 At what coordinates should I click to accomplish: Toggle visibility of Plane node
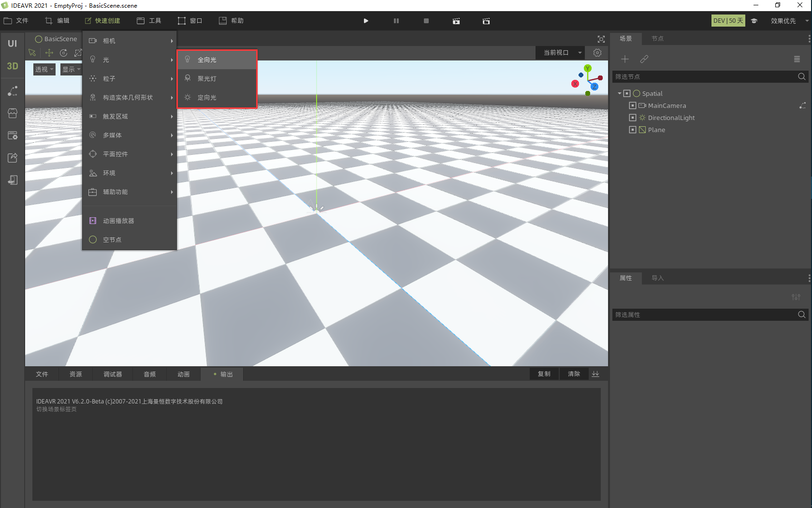[x=632, y=130]
